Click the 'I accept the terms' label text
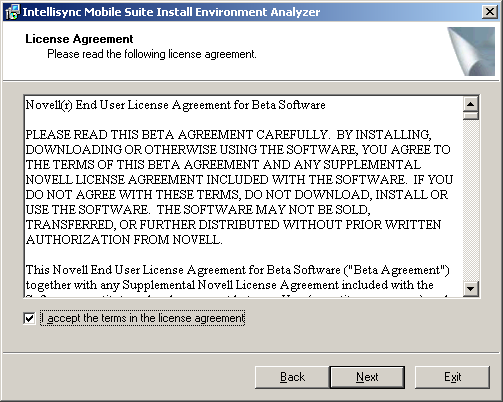This screenshot has height=402, width=503. click(143, 318)
